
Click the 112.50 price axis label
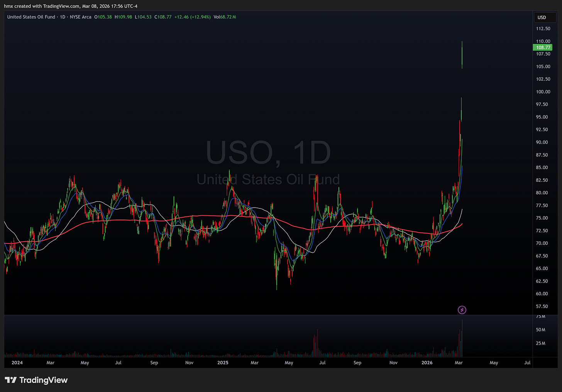[543, 29]
